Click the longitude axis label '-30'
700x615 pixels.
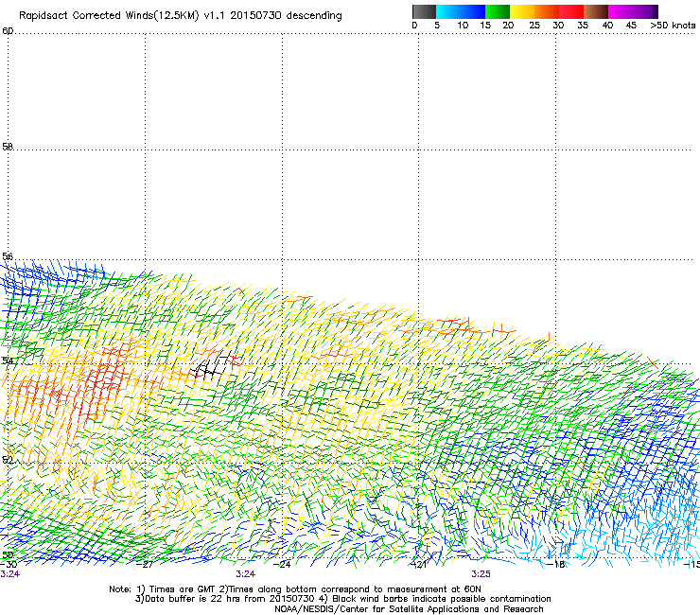pos(9,565)
